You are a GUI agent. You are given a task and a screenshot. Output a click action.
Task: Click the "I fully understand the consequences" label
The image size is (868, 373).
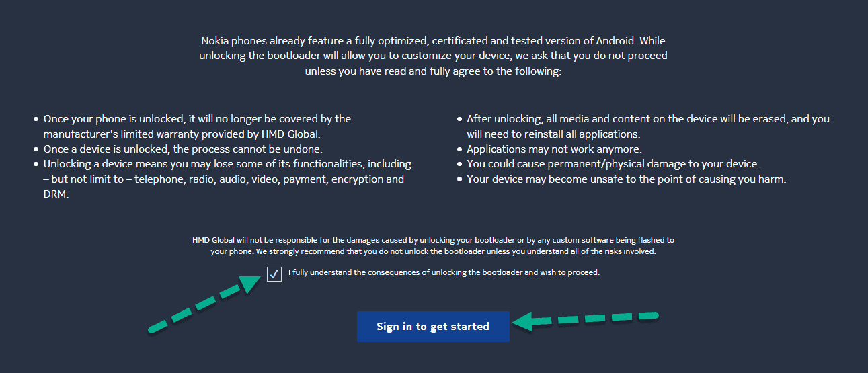click(444, 273)
